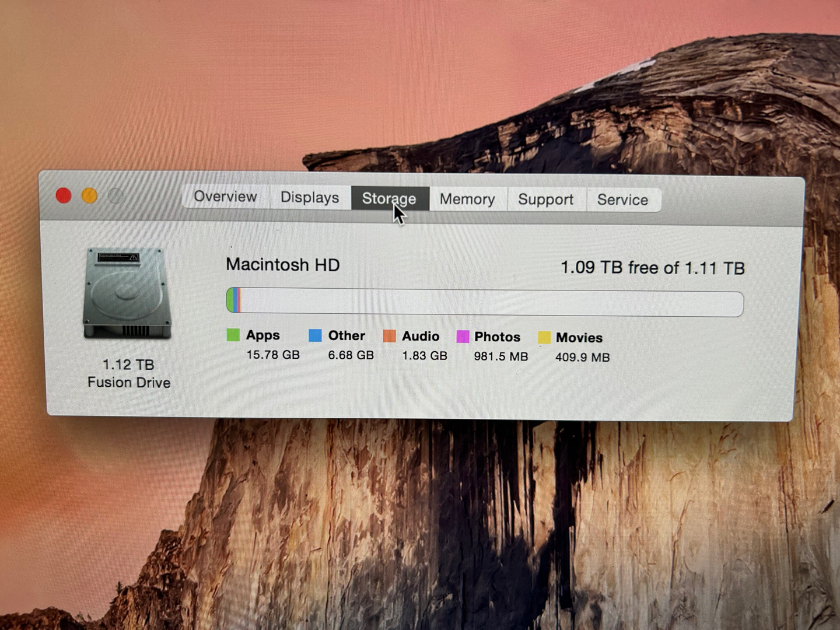Click the yellow Movies legend square
Image resolution: width=840 pixels, height=630 pixels.
pyautogui.click(x=544, y=338)
